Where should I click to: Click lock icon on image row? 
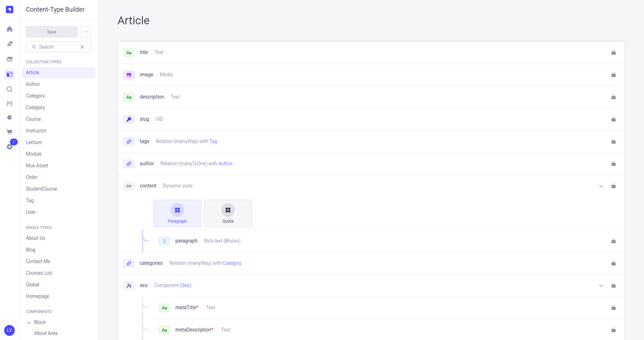click(614, 75)
